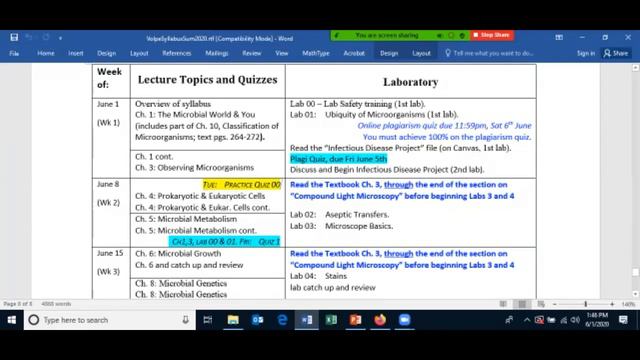This screenshot has height=360, width=640.
Task: Open Firefox from taskbar
Action: pyautogui.click(x=380, y=320)
